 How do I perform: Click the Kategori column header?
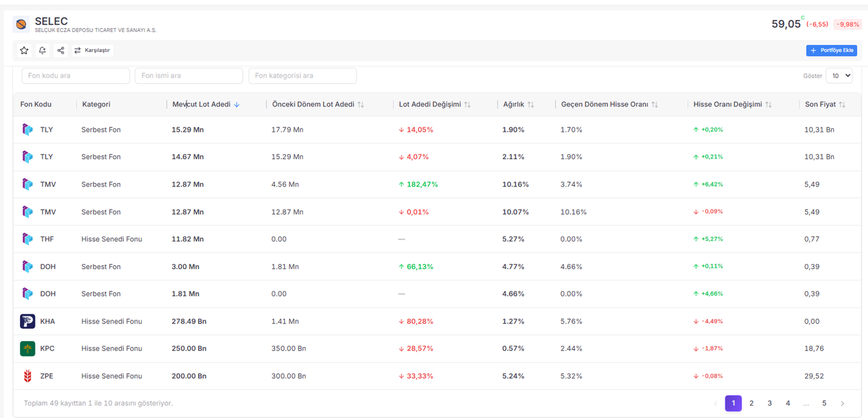(96, 105)
